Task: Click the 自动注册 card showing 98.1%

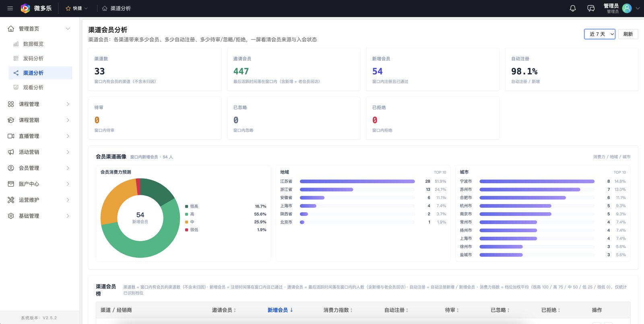Action: click(572, 70)
